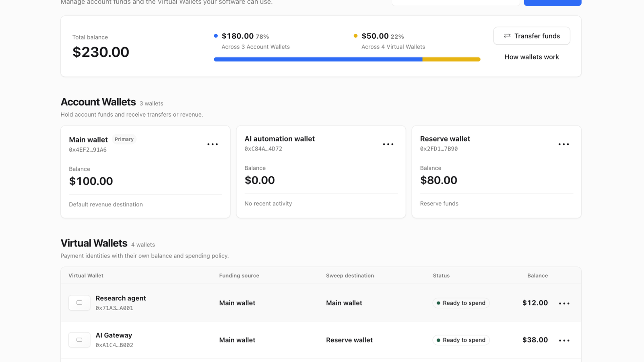Click the address 0xA1C4…B002
The height and width of the screenshot is (362, 644).
pos(114,345)
